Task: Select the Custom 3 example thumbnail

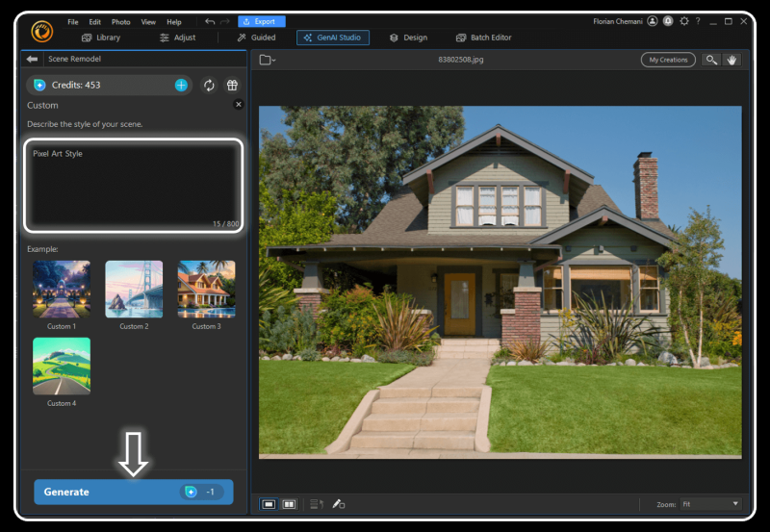Action: pyautogui.click(x=206, y=289)
